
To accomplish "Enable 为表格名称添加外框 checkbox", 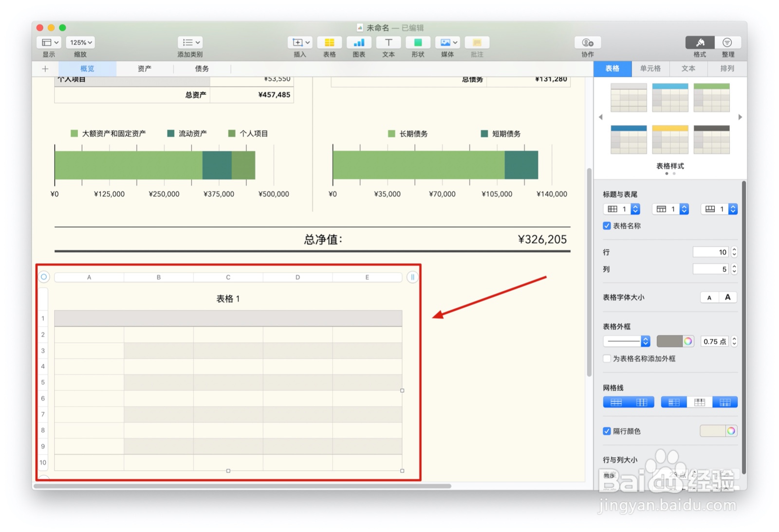I will [x=607, y=359].
